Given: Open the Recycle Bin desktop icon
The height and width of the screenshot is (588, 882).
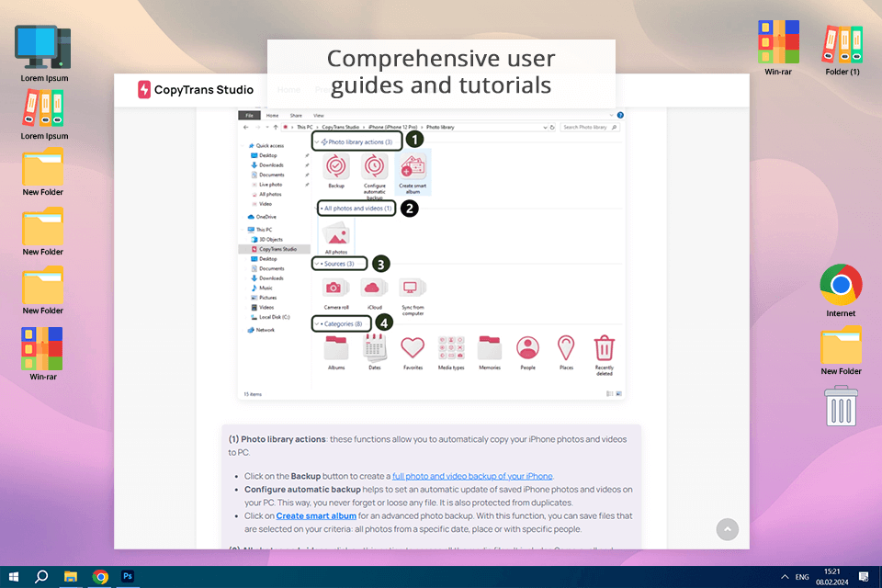Looking at the screenshot, I should (x=841, y=406).
